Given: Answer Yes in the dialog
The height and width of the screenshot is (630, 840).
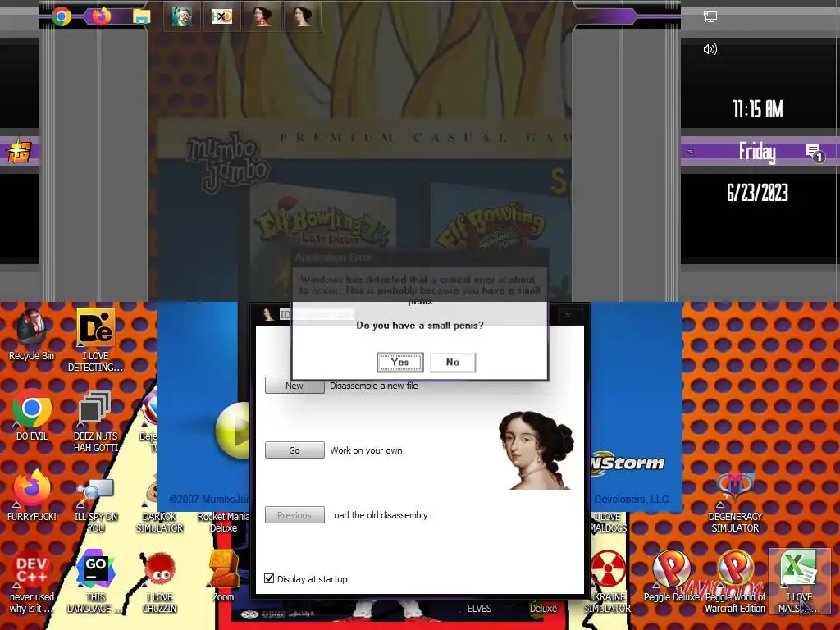Looking at the screenshot, I should tap(400, 362).
